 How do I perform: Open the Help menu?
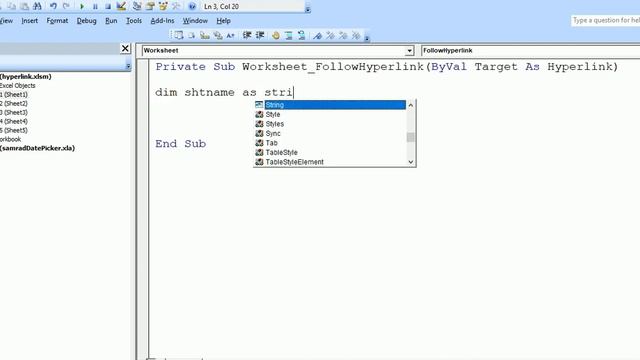click(223, 20)
